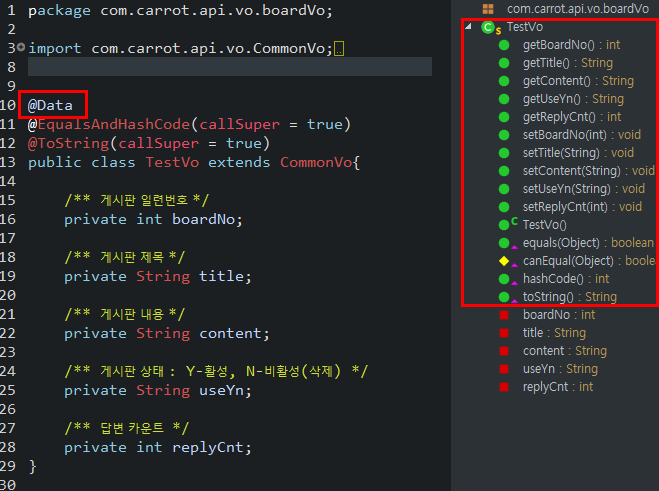Select the green icon next to setTitle(String)
659x491 pixels.
(504, 153)
